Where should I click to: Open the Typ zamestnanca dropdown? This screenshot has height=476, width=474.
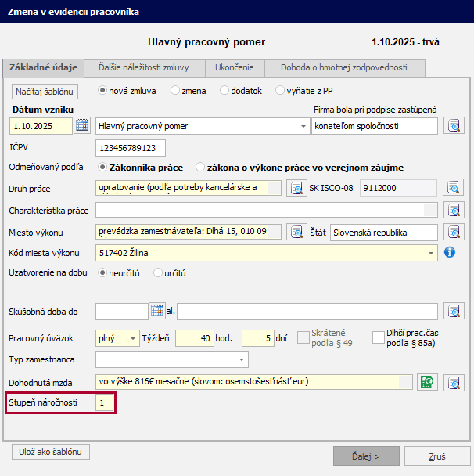tap(241, 359)
